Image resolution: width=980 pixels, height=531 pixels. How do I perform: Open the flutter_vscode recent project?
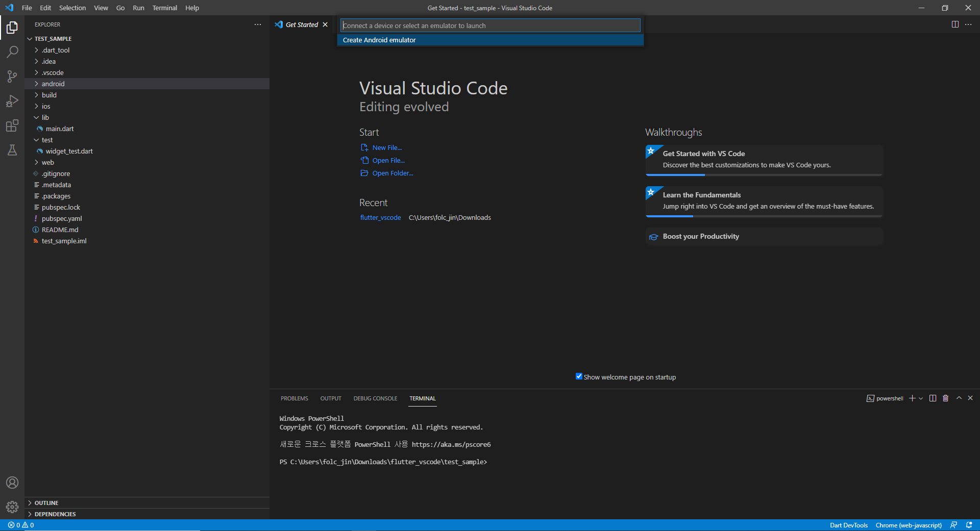coord(380,217)
